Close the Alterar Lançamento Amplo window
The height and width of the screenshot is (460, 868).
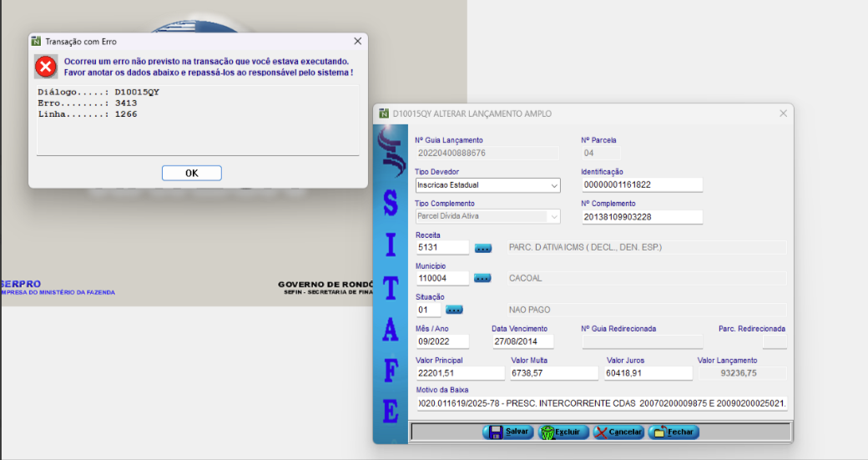coord(783,114)
